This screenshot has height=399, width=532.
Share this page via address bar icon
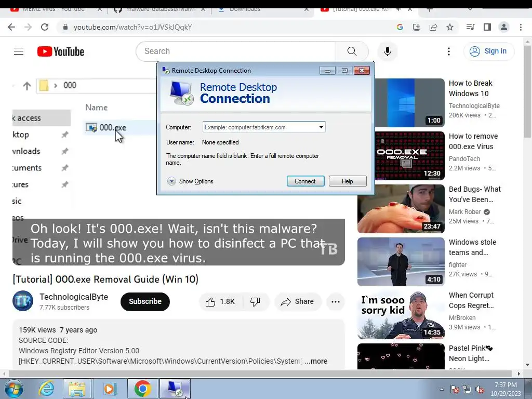pyautogui.click(x=433, y=27)
